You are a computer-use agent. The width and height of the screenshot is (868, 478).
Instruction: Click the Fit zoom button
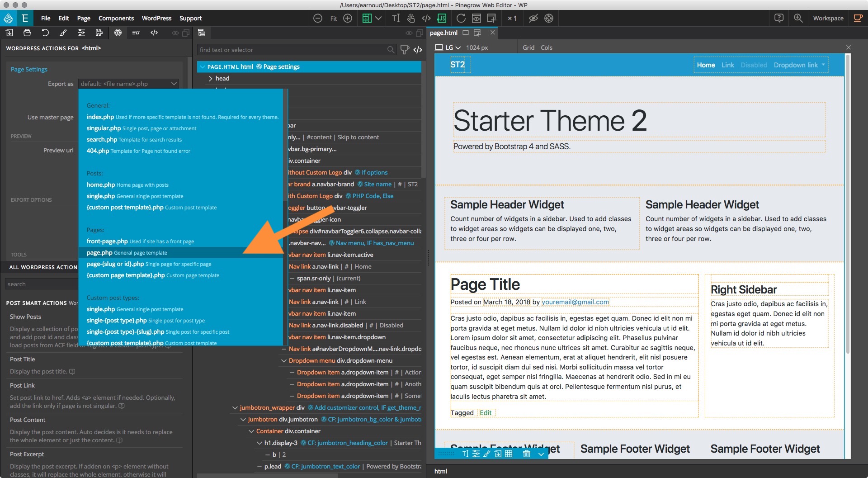click(334, 19)
